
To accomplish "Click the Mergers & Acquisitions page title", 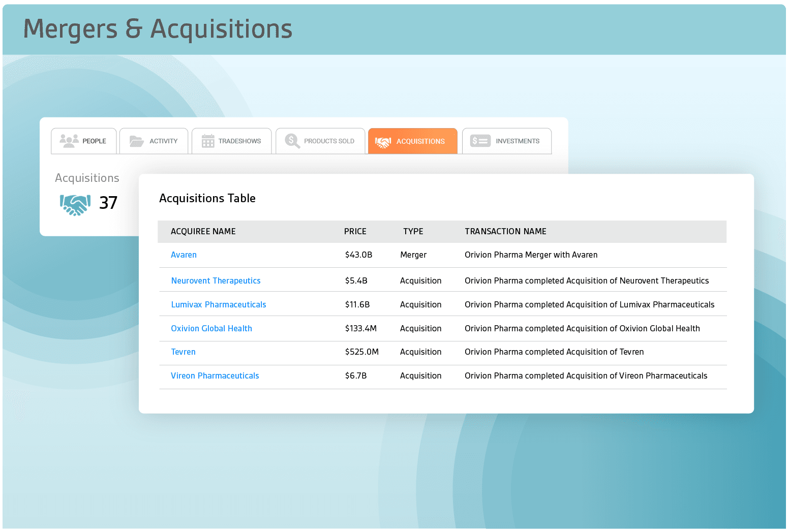I will click(158, 29).
